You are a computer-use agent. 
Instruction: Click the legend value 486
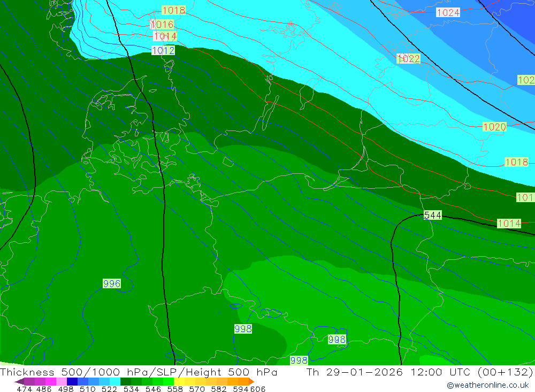pyautogui.click(x=44, y=389)
